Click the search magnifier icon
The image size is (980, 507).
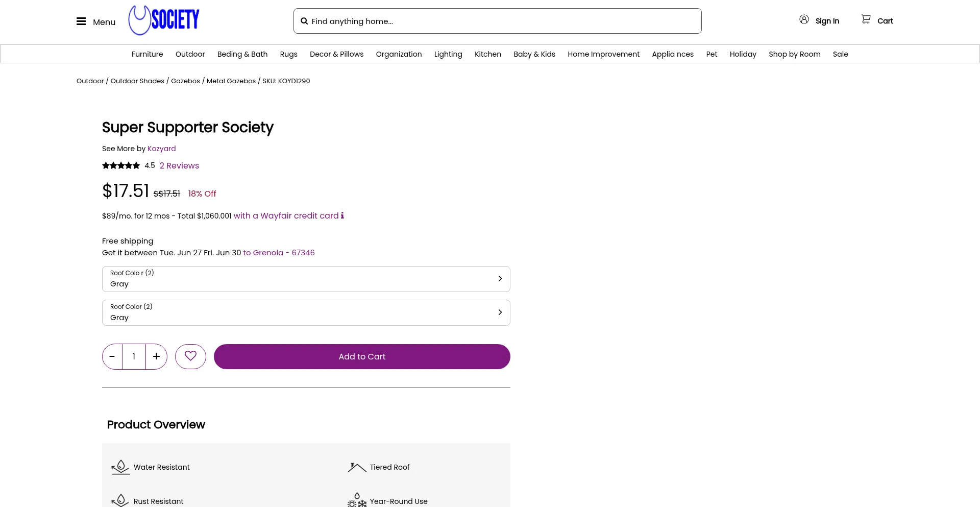coord(304,21)
